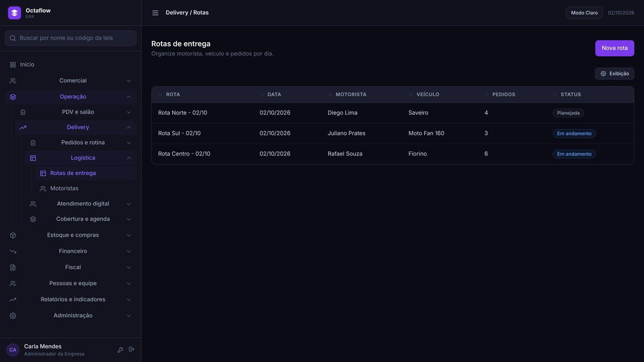Click the key icon beside Carla Mendes

click(x=120, y=350)
